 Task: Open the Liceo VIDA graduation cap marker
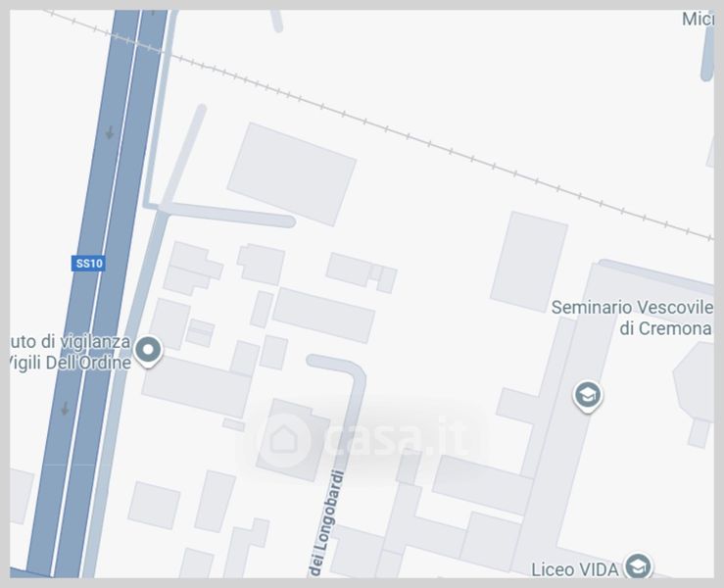click(x=638, y=566)
